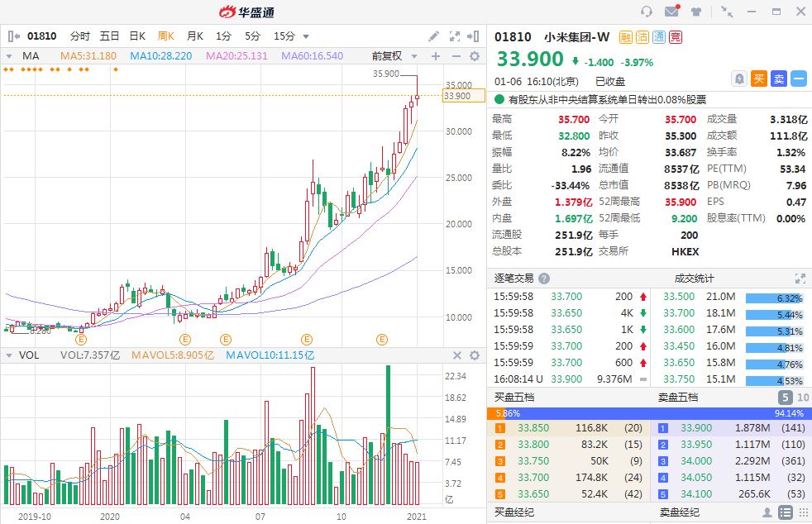
Task: Click earnings E marker near 04
Action: [x=185, y=340]
